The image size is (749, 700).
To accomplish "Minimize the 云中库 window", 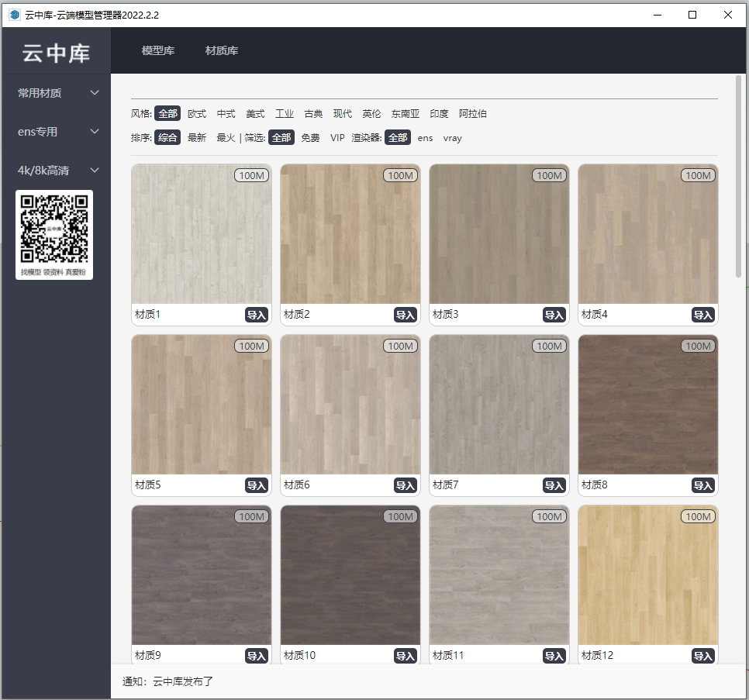I will tap(658, 15).
